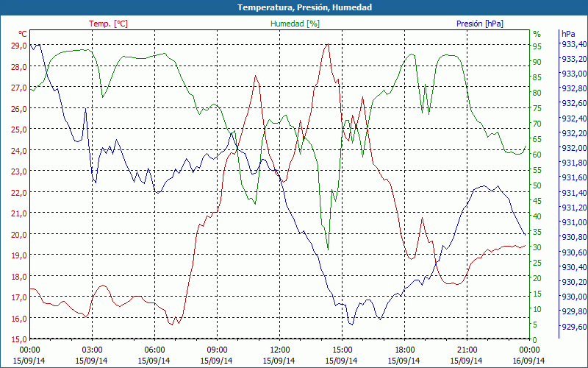Click the green '%' axis unit label
588x368 pixels.
tap(537, 34)
